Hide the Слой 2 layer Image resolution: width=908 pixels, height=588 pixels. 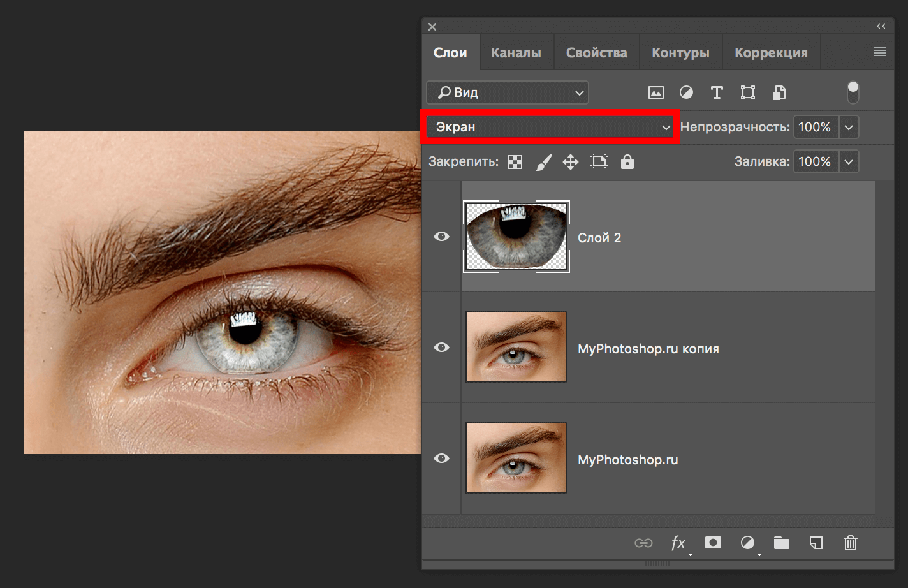(441, 237)
